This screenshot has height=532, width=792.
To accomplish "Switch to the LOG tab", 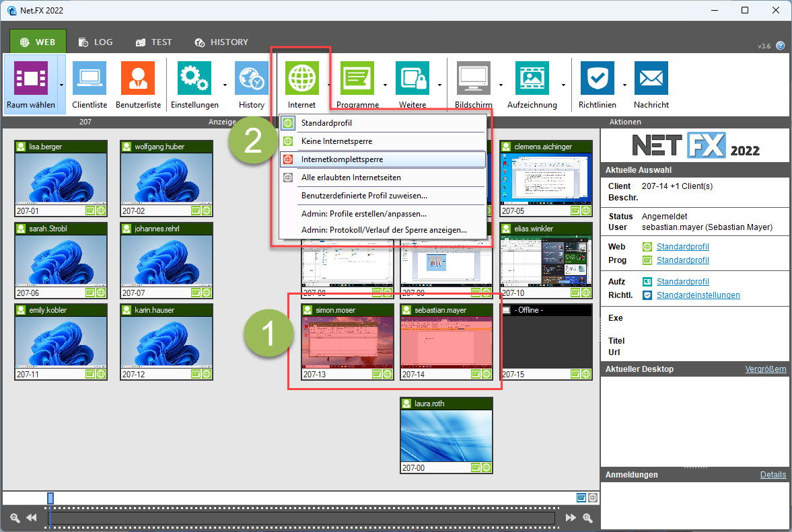I will click(96, 42).
